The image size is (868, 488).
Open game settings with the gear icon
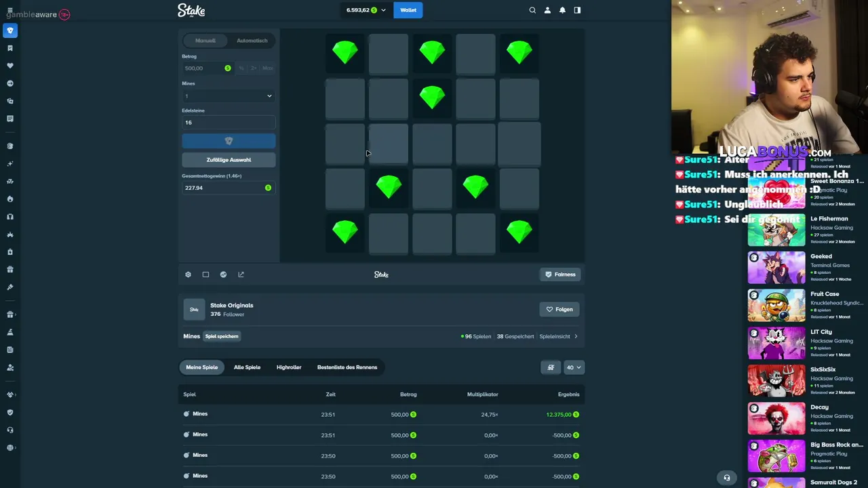(188, 274)
